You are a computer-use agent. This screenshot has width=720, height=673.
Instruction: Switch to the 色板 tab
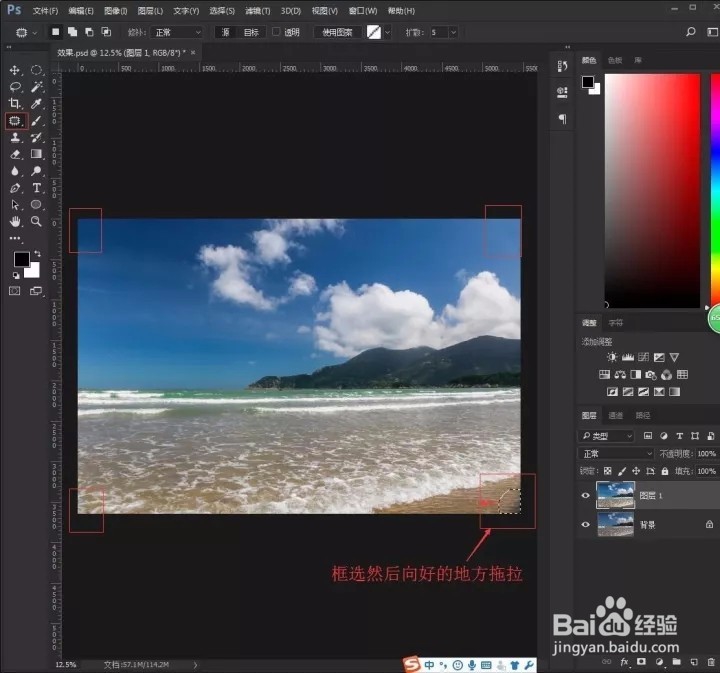(x=615, y=60)
